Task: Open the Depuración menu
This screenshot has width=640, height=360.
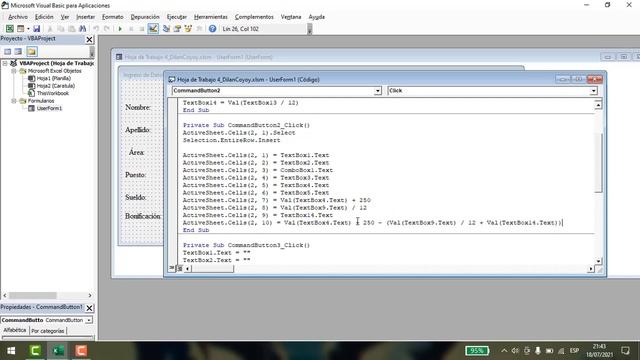Action: [x=145, y=17]
